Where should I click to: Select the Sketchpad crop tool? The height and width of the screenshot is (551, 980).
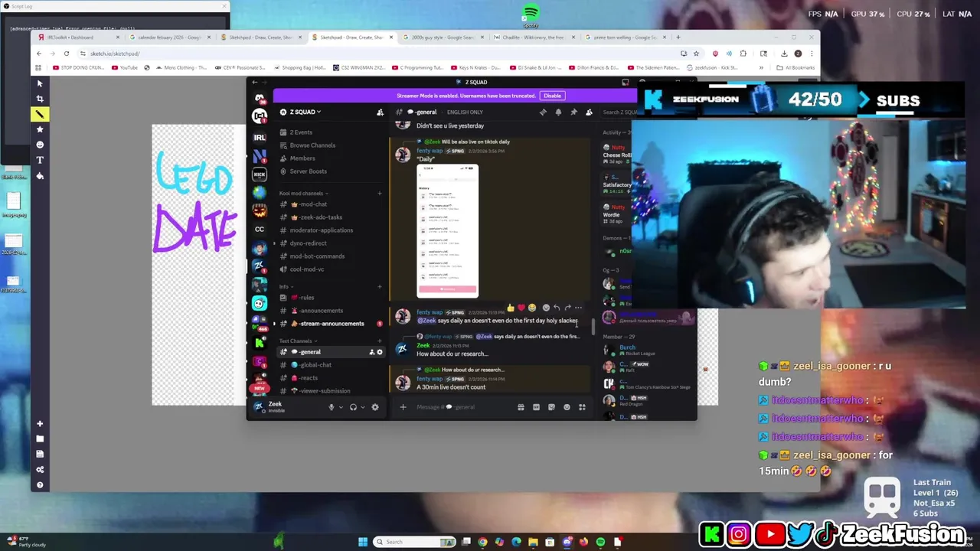click(x=40, y=99)
